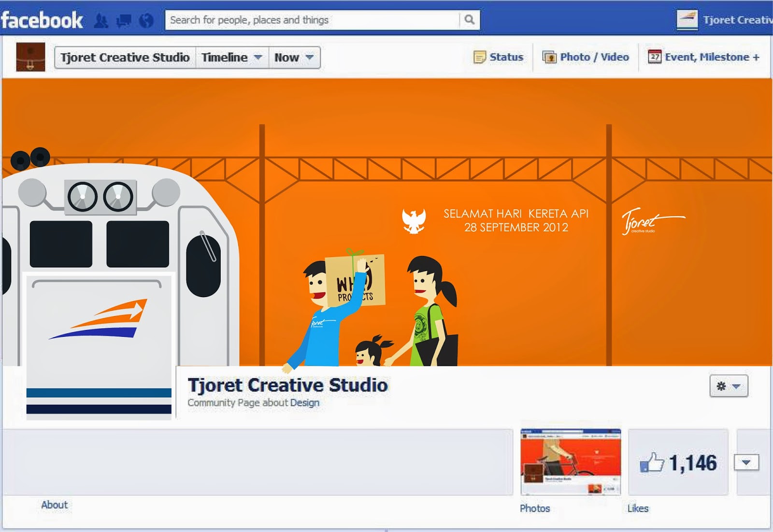This screenshot has height=532, width=773.
Task: Open the notifications globe icon
Action: point(146,20)
